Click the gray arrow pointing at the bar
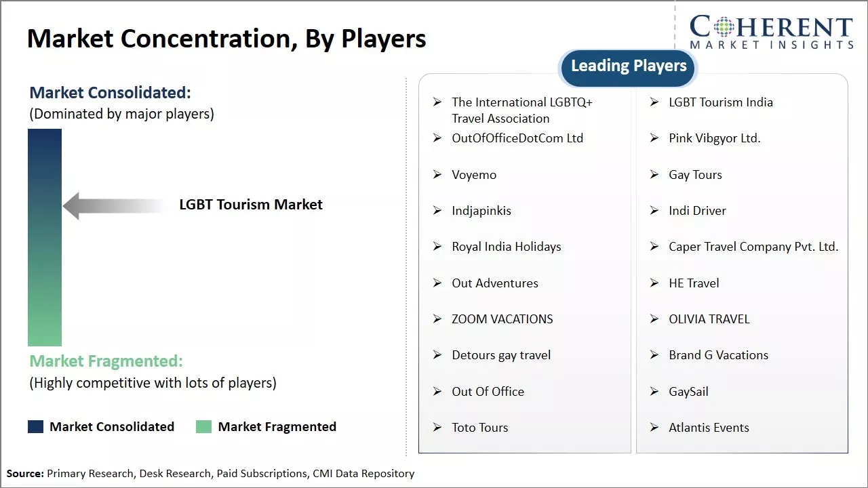 click(x=115, y=205)
